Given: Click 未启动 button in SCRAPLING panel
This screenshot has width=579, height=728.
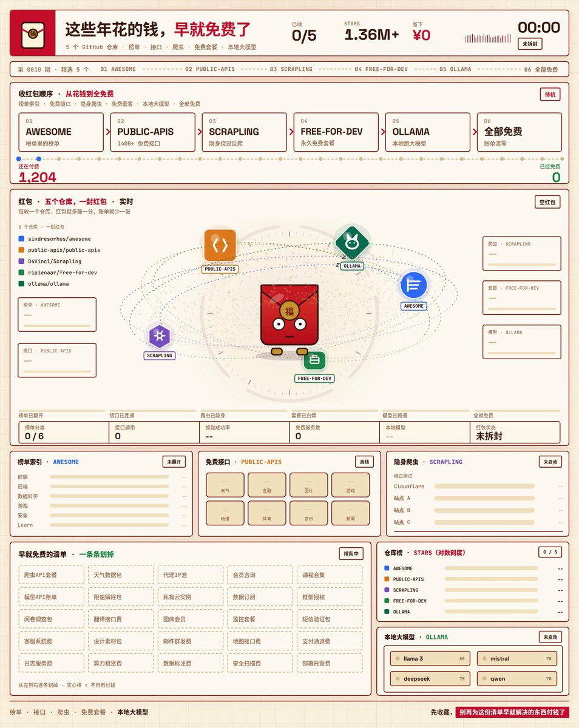Looking at the screenshot, I should [x=550, y=462].
